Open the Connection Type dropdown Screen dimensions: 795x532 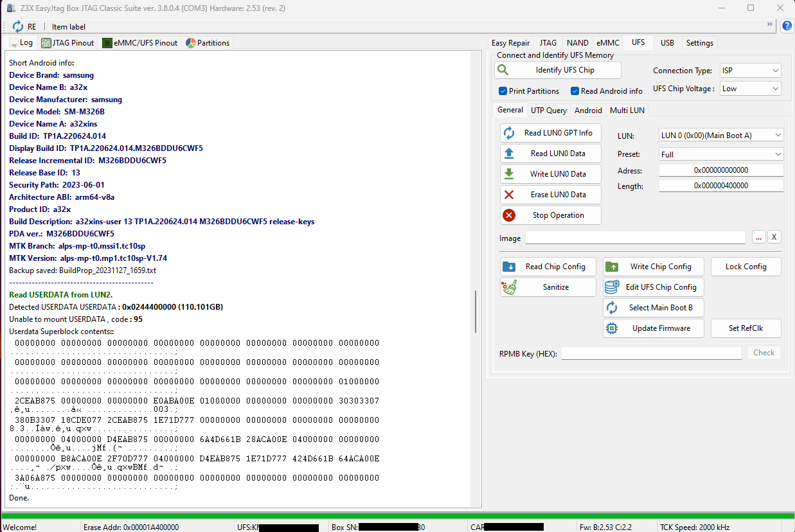pyautogui.click(x=751, y=71)
